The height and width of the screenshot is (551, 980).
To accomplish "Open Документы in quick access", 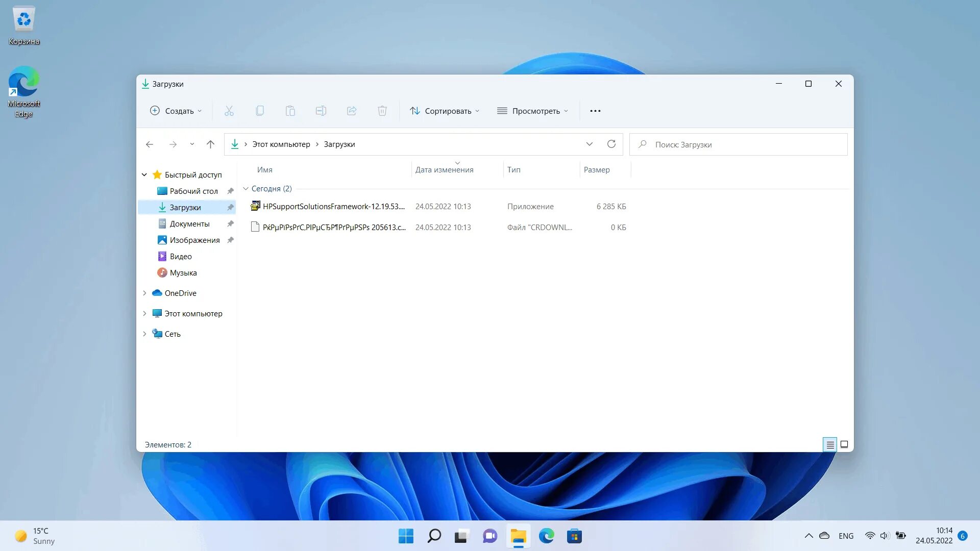I will (x=189, y=223).
